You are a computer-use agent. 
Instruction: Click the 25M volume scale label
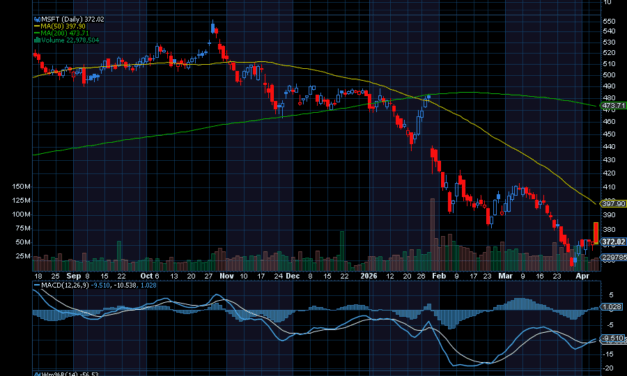click(x=23, y=256)
